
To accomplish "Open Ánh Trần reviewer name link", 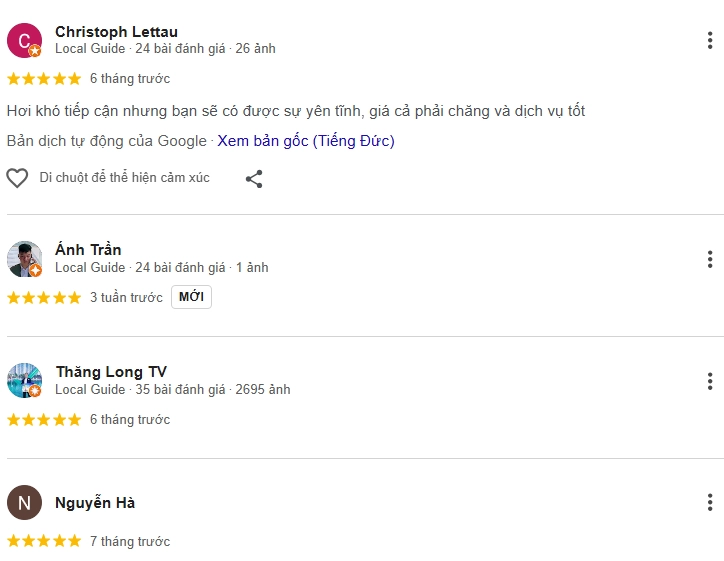I will 88,250.
